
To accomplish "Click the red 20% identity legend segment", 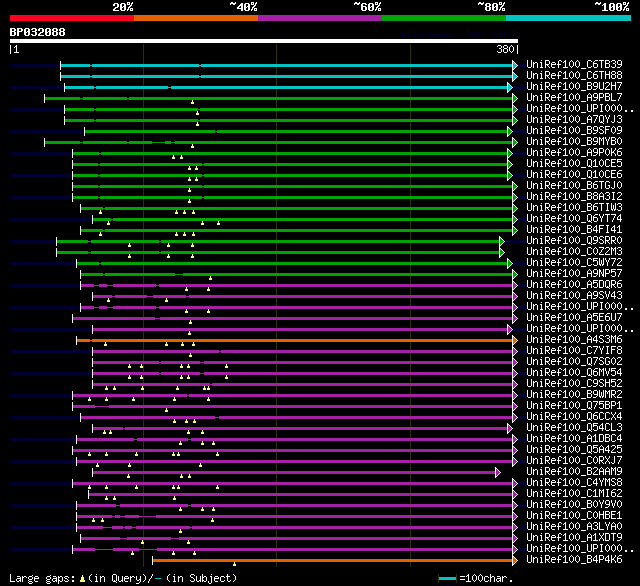I will pos(72,18).
